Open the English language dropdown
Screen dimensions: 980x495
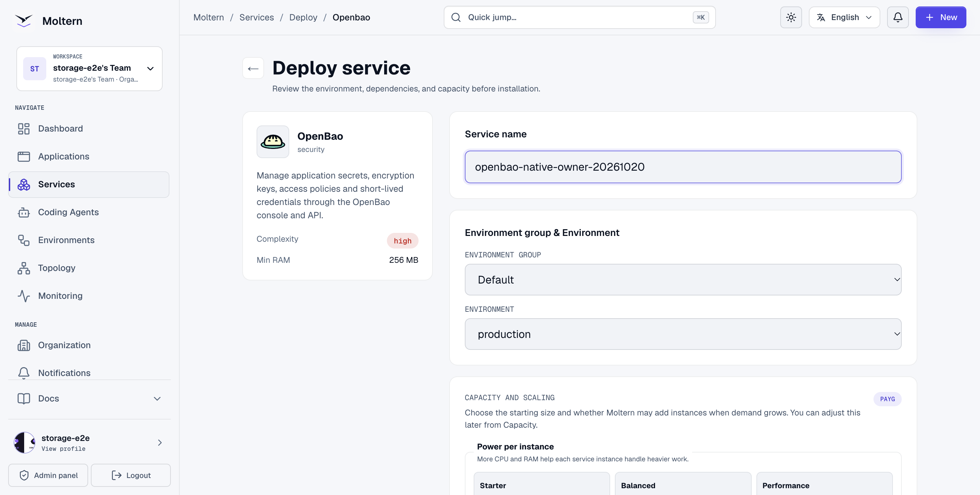click(844, 17)
